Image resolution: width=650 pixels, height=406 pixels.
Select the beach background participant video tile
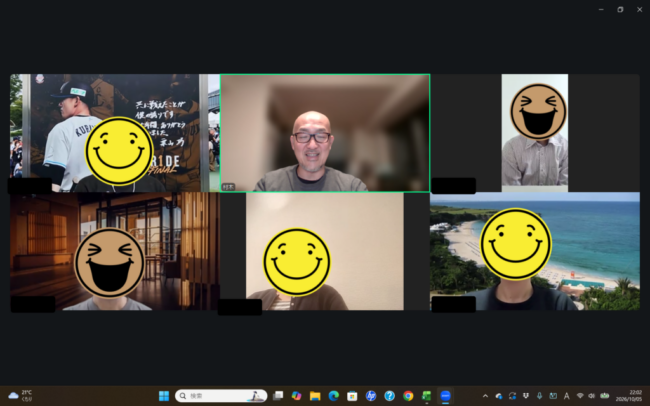click(535, 251)
